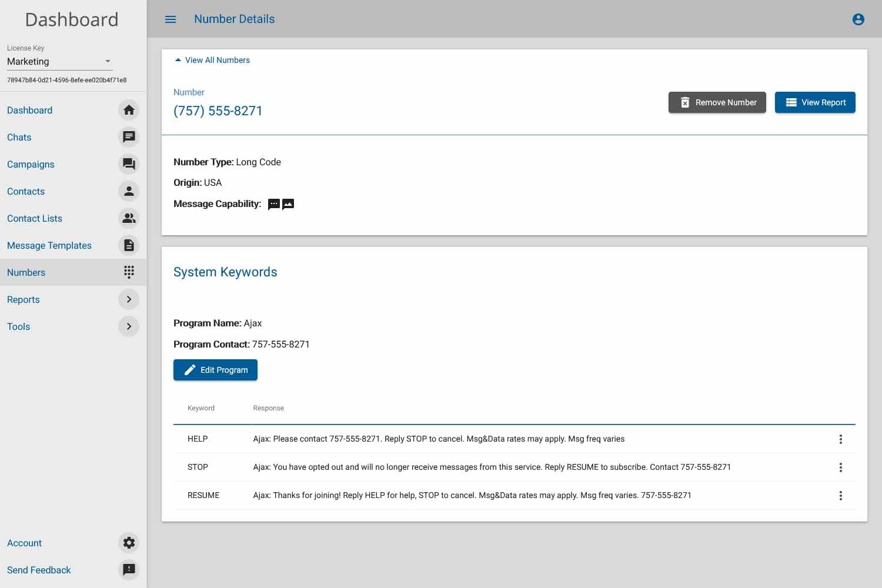The image size is (882, 588).
Task: Click the Send Feedback icon
Action: coord(129,570)
